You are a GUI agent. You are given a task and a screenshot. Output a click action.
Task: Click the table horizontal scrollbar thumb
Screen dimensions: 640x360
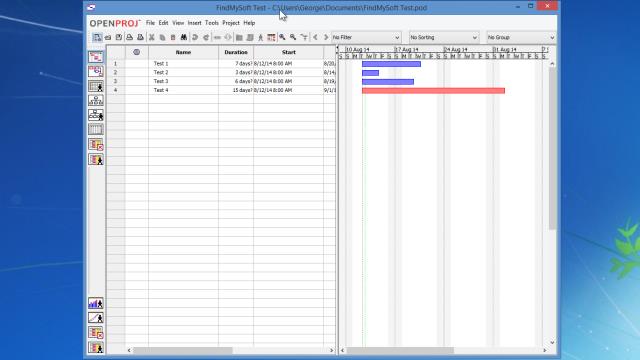(183, 351)
